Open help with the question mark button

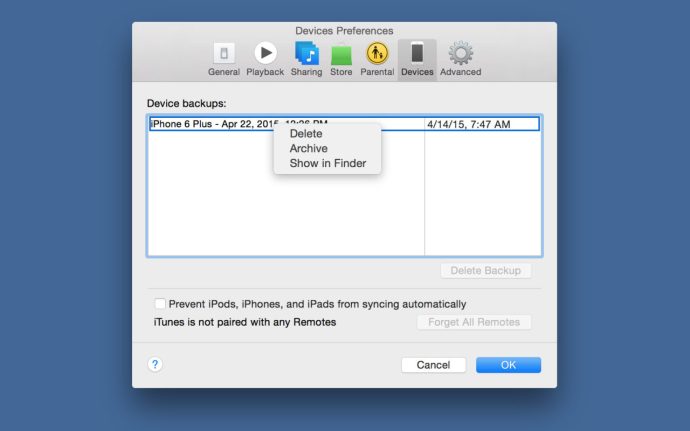pyautogui.click(x=155, y=365)
